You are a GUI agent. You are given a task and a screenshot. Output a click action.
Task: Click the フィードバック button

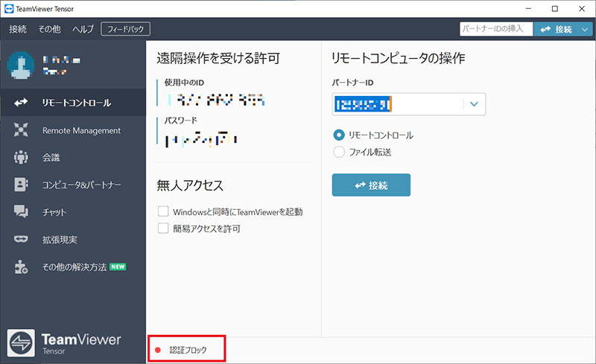click(125, 29)
